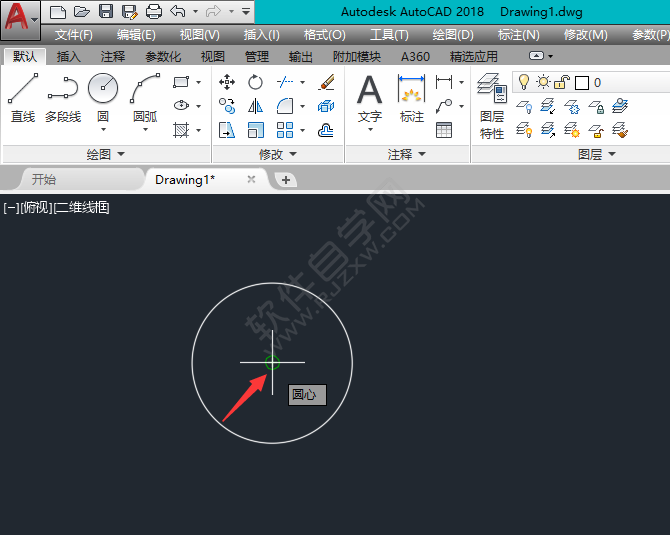670x535 pixels.
Task: Toggle layer on/off lightbulb
Action: click(x=523, y=82)
